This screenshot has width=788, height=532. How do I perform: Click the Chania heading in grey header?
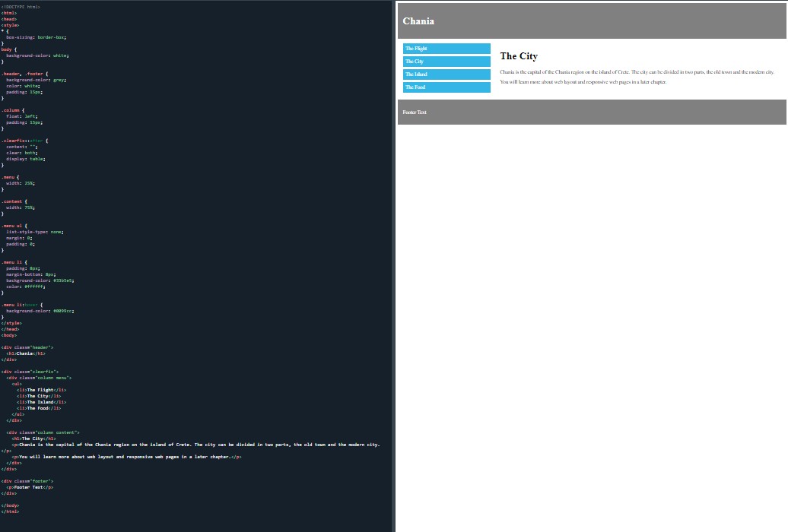tap(418, 21)
